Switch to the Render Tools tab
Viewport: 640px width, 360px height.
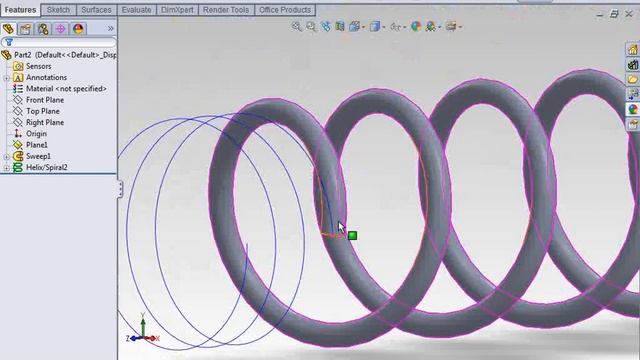click(226, 10)
